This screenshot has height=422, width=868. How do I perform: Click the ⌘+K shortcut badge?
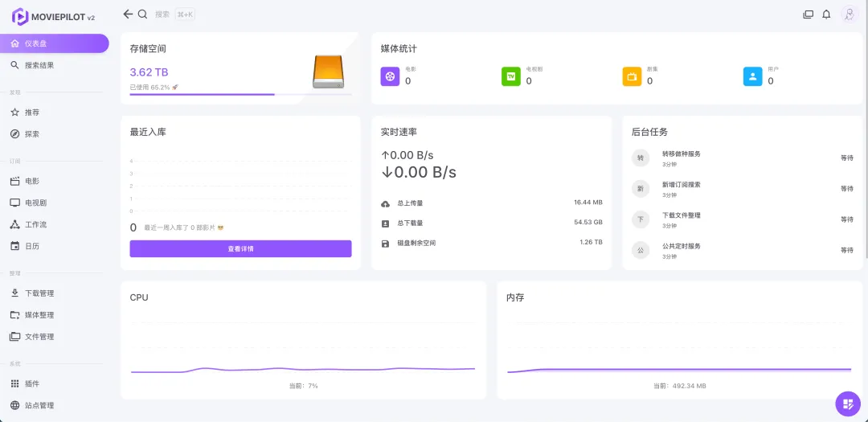click(185, 14)
